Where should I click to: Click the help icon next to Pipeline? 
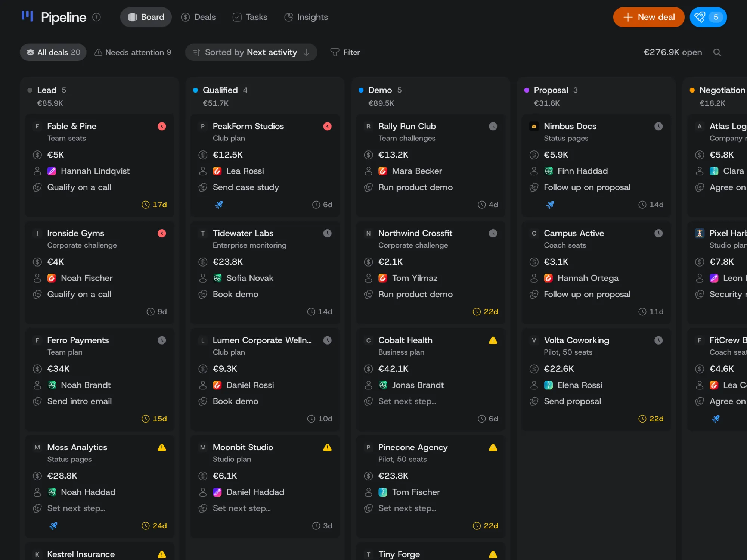point(96,17)
